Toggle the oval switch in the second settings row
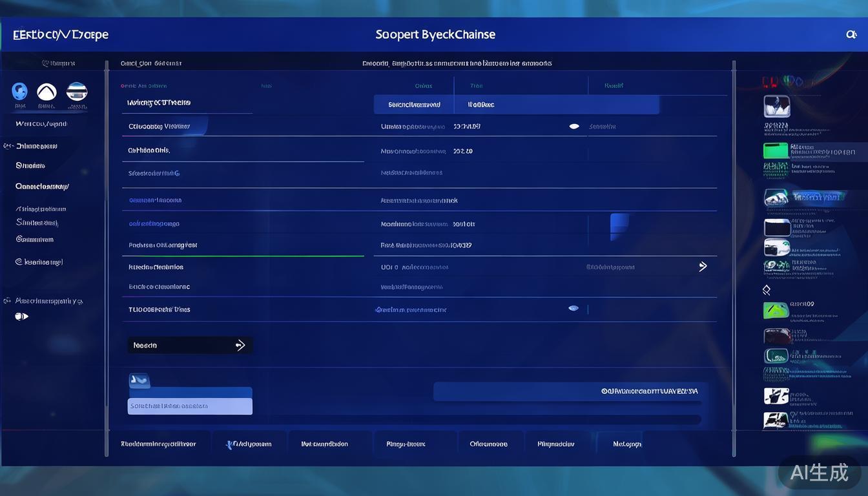Viewport: 868px width, 496px height. coord(574,127)
